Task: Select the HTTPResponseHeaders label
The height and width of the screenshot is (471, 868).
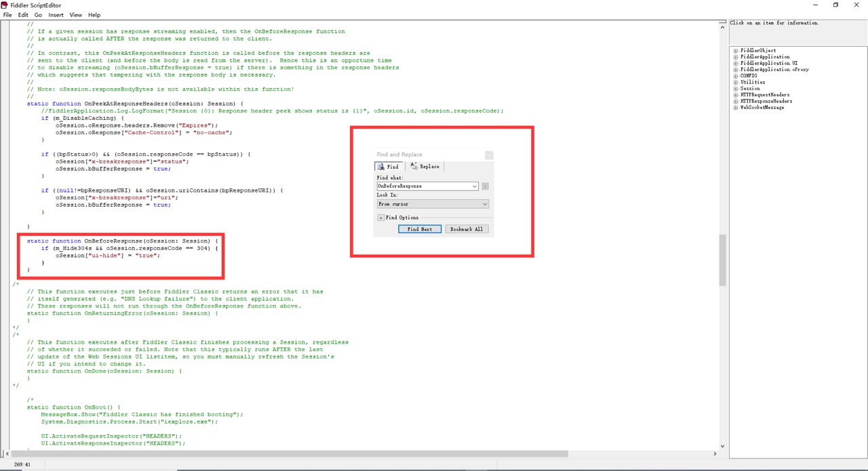Action: [766, 101]
